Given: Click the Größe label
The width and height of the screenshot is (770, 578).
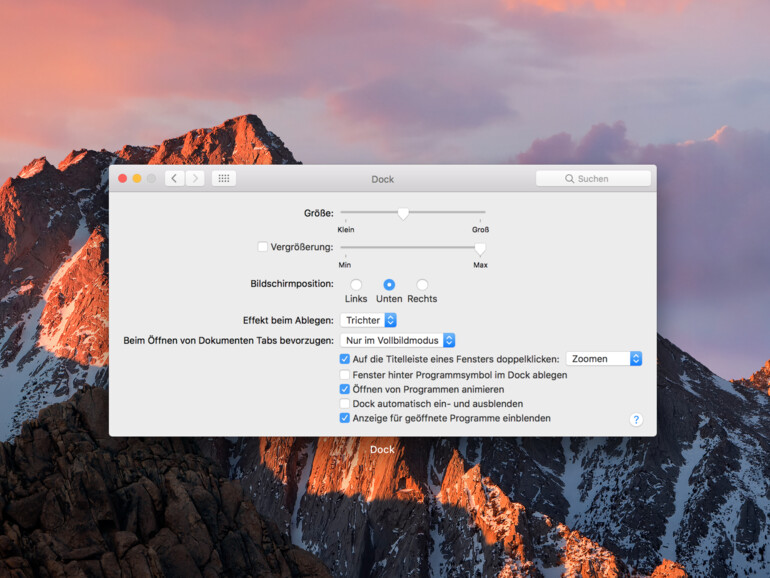Looking at the screenshot, I should coord(319,213).
